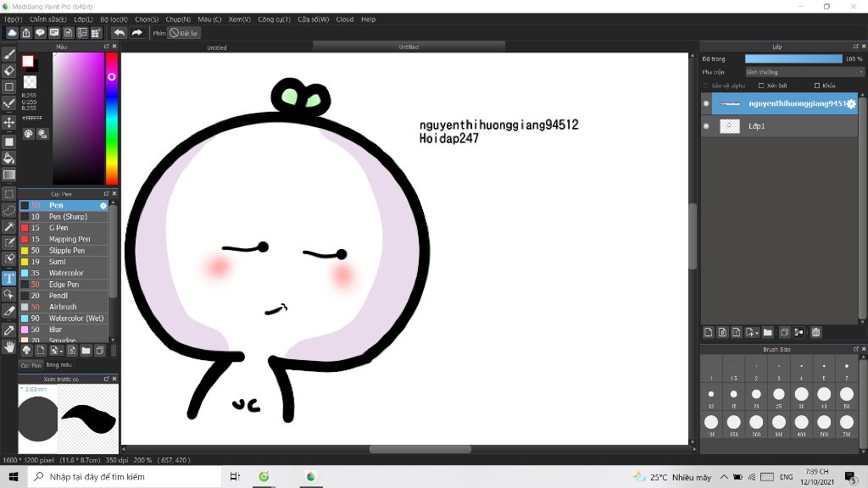Screen dimensions: 868x488
Task: Open the Cloud icon in the top toolbar
Action: (12, 33)
